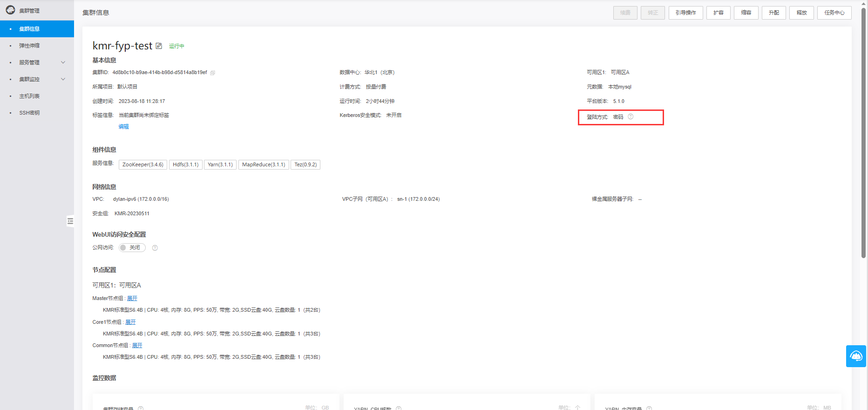This screenshot has height=410, width=868.
Task: Click 本地mysql metadata value
Action: tap(620, 87)
